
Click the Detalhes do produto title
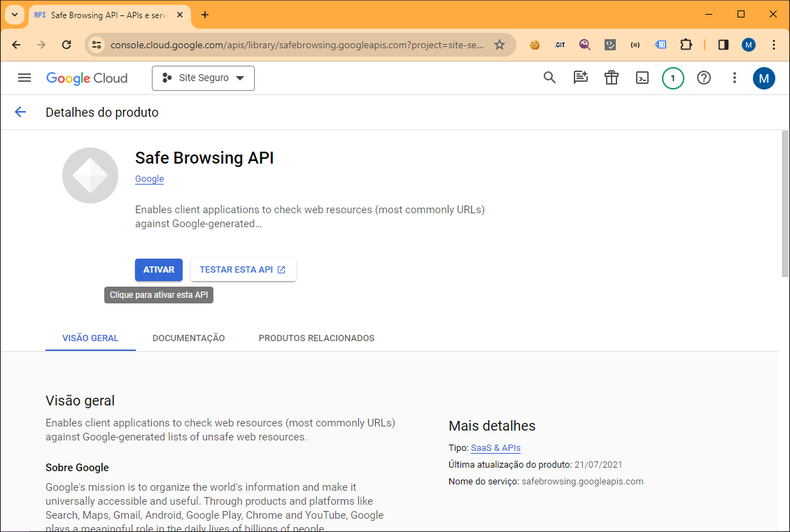click(101, 113)
